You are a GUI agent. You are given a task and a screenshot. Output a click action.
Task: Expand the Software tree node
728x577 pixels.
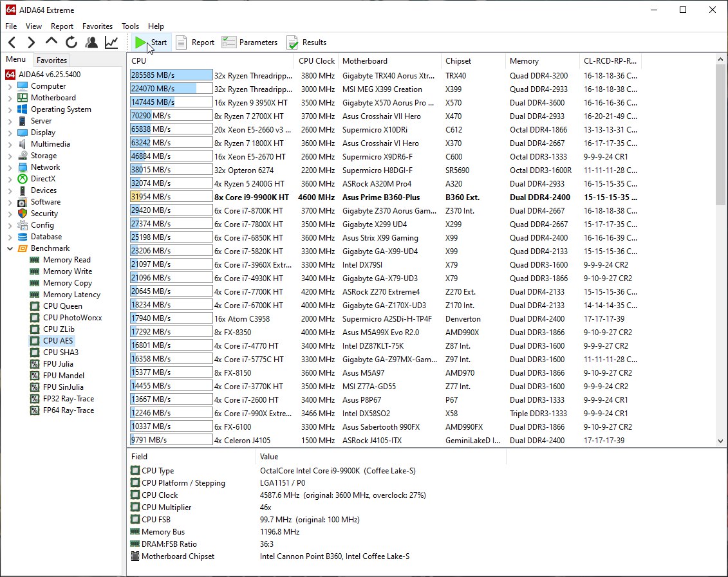click(x=10, y=202)
